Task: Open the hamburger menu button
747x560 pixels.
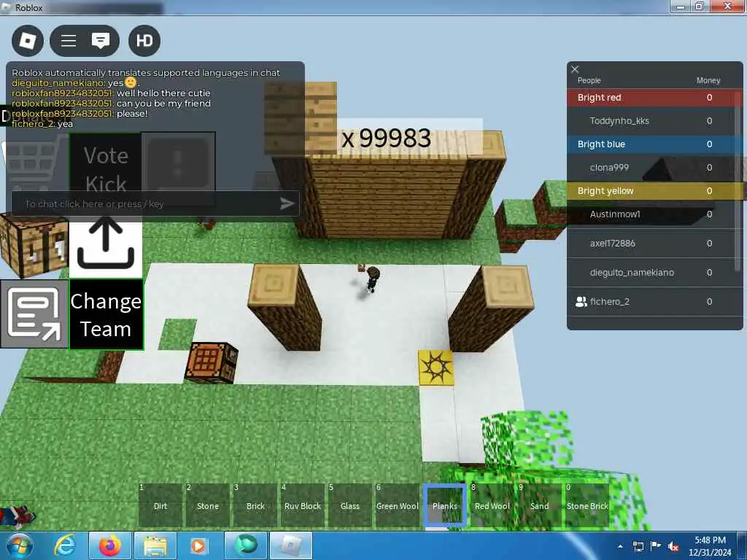Action: tap(69, 41)
